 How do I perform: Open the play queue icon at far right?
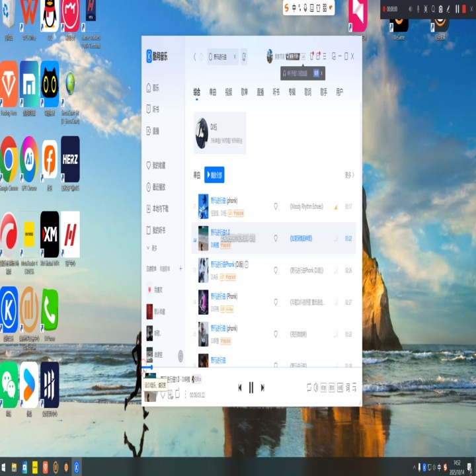(x=354, y=387)
